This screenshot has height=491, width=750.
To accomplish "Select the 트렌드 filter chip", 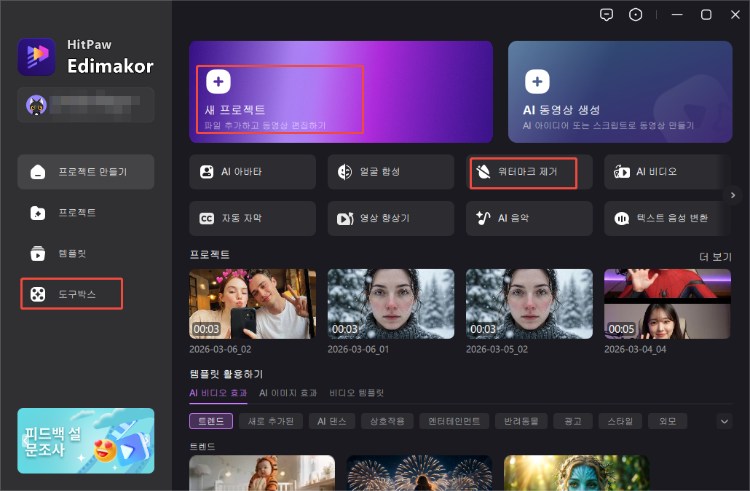I will 211,421.
